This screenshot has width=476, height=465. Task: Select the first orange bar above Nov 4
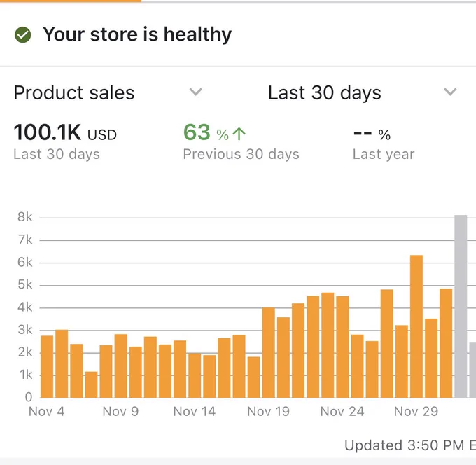click(x=47, y=366)
